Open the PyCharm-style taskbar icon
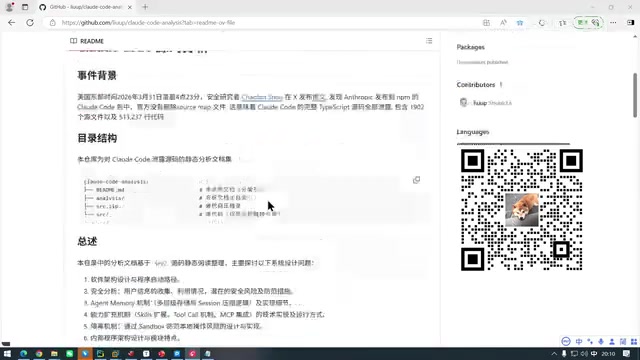 click(x=100, y=353)
